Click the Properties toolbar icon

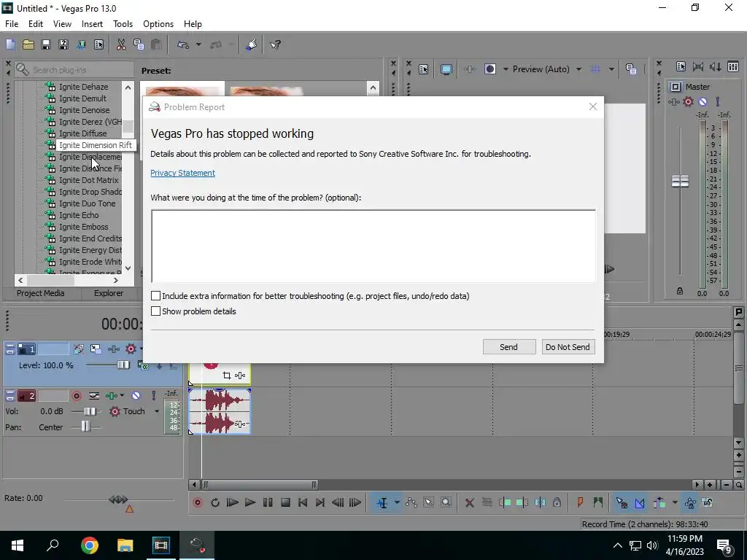pyautogui.click(x=98, y=44)
